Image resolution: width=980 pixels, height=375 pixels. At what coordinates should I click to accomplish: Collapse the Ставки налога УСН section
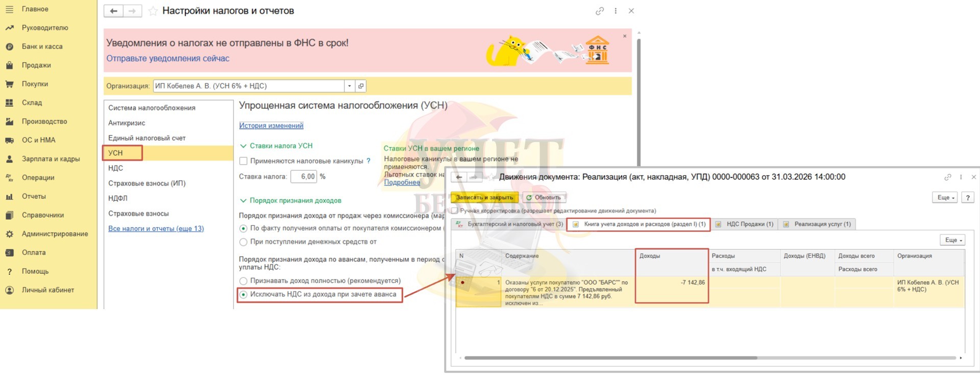click(x=243, y=146)
